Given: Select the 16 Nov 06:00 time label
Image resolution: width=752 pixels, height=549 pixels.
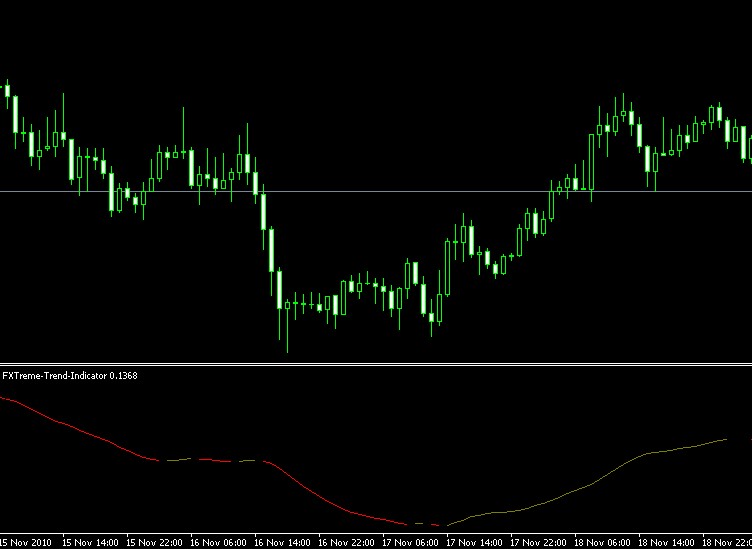Looking at the screenshot, I should (x=219, y=543).
